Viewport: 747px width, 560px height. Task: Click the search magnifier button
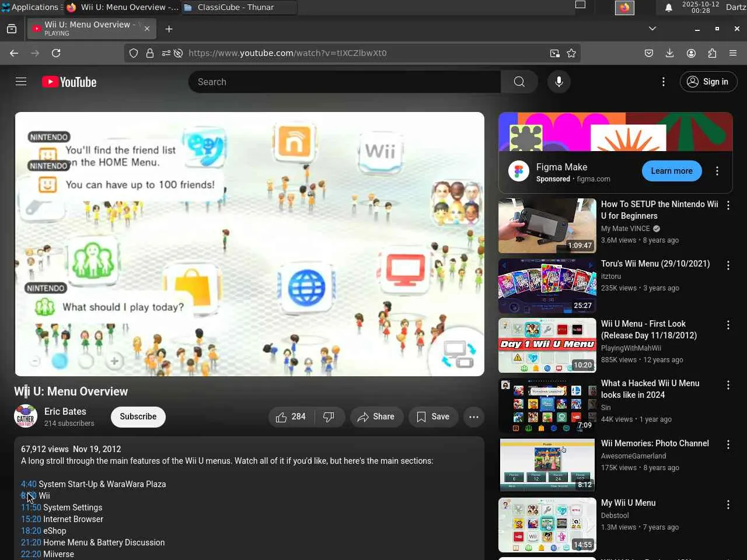tap(519, 82)
